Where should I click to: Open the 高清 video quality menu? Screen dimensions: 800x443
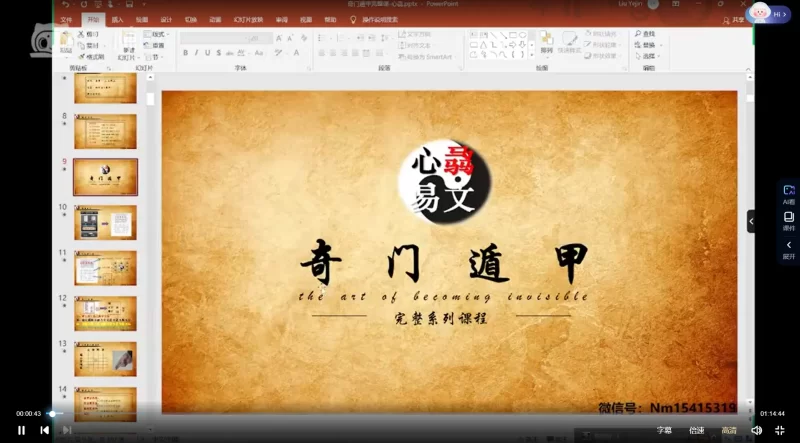pyautogui.click(x=729, y=430)
